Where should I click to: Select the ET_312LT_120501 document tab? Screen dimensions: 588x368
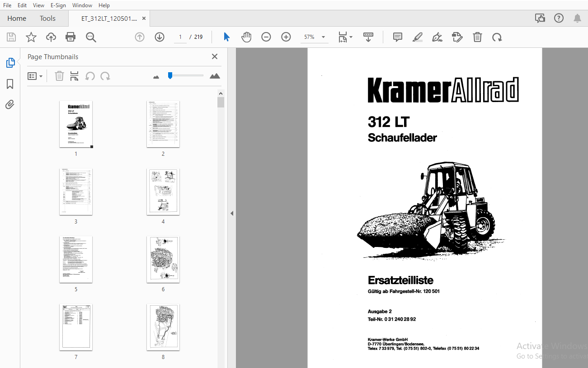pyautogui.click(x=108, y=19)
